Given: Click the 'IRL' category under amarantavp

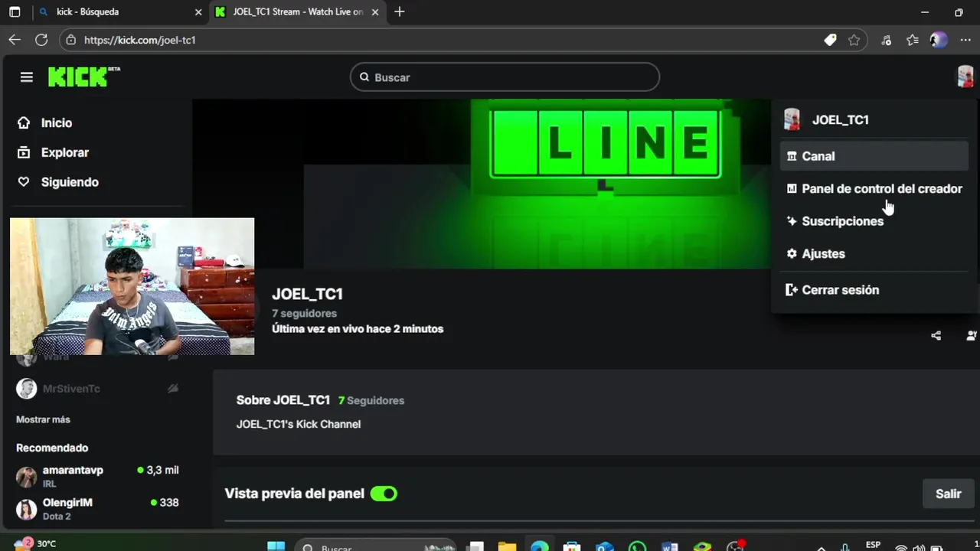Looking at the screenshot, I should [x=49, y=484].
